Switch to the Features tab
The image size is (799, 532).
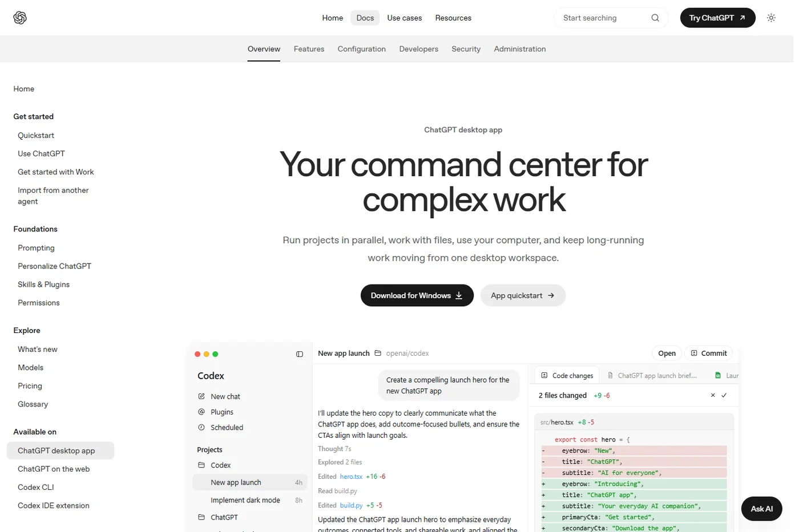(x=309, y=49)
